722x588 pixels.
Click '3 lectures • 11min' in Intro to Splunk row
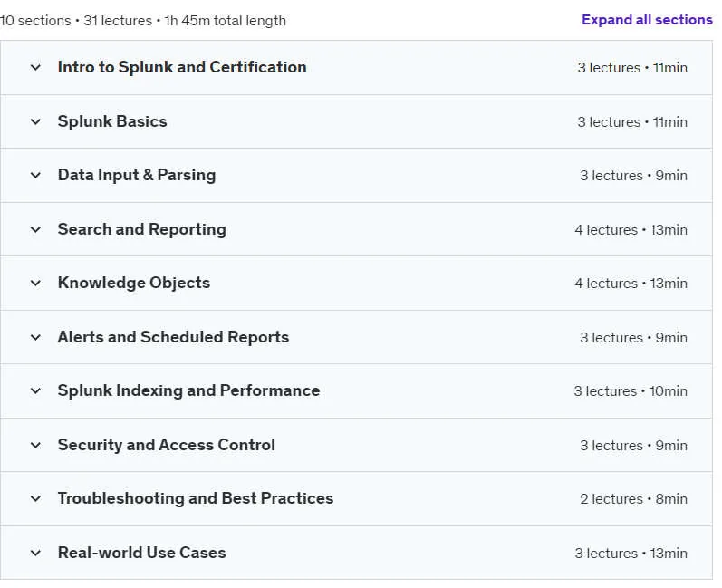point(632,68)
